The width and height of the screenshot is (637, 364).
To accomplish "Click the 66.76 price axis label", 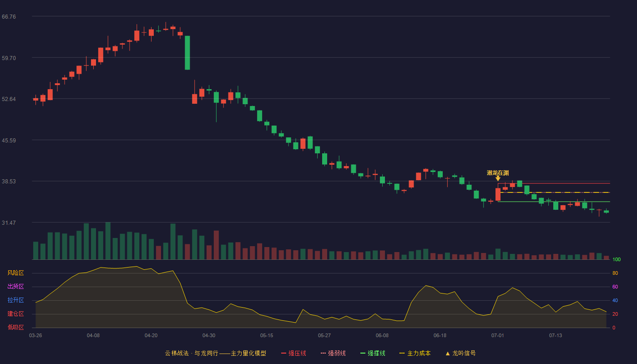I will [9, 17].
